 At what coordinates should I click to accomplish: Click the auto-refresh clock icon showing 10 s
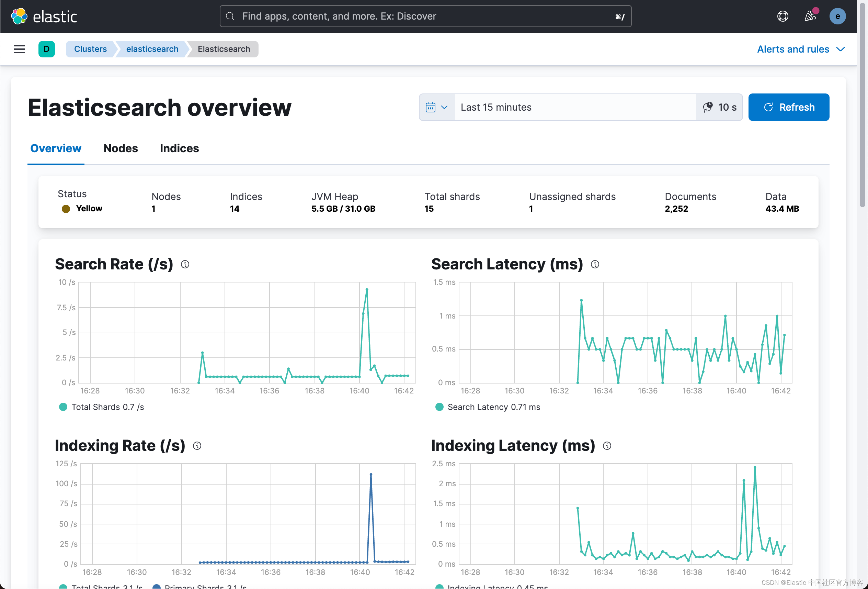coord(708,107)
